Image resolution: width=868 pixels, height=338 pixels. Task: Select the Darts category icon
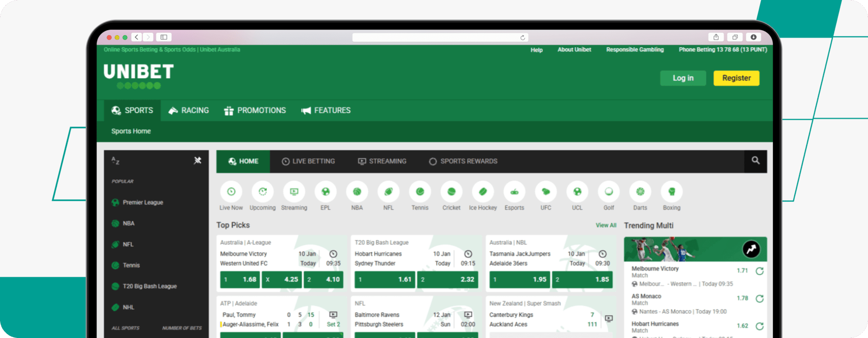640,191
